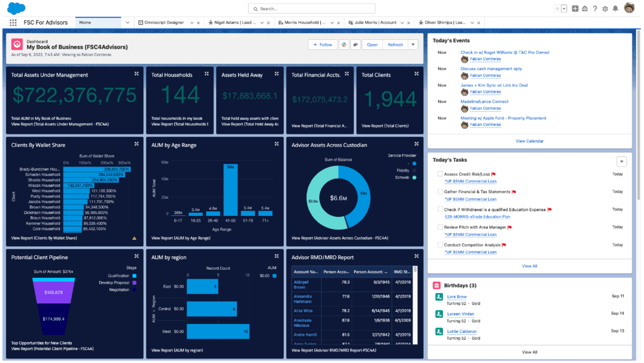Expand the Potential Client Pipeline widget
Viewport: 644px width, 363px height.
[x=136, y=256]
